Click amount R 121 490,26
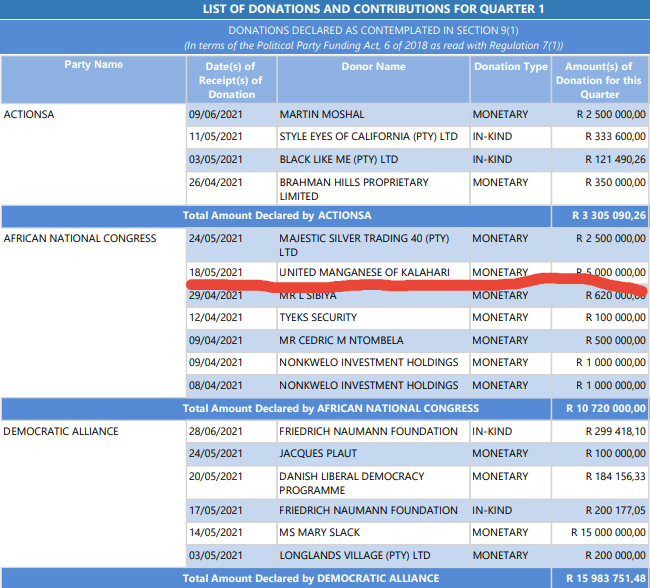Viewport: 650px width, 588px height. (x=615, y=159)
